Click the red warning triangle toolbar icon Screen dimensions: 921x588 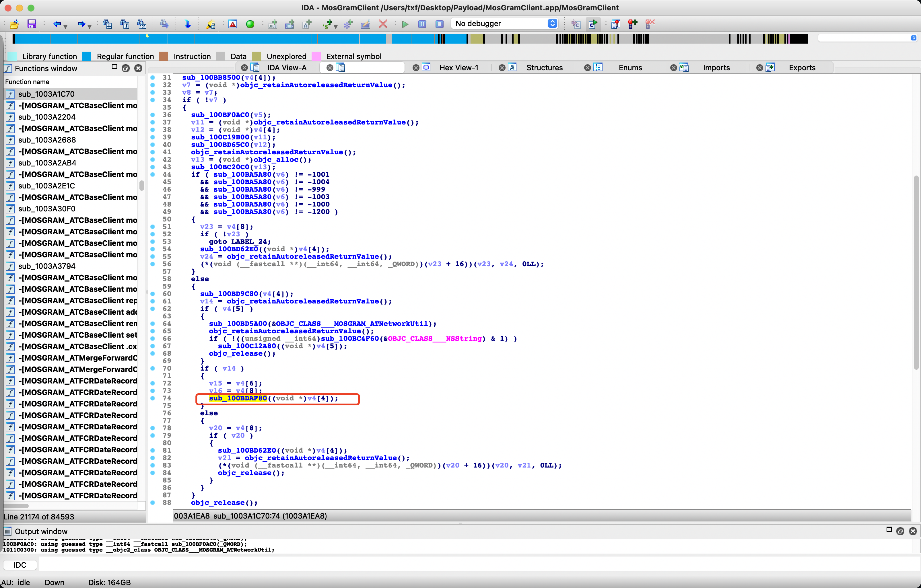232,24
